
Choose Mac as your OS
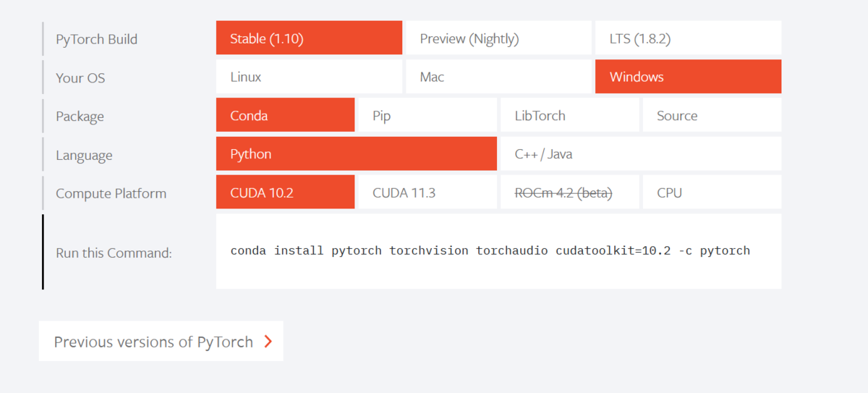coord(498,77)
